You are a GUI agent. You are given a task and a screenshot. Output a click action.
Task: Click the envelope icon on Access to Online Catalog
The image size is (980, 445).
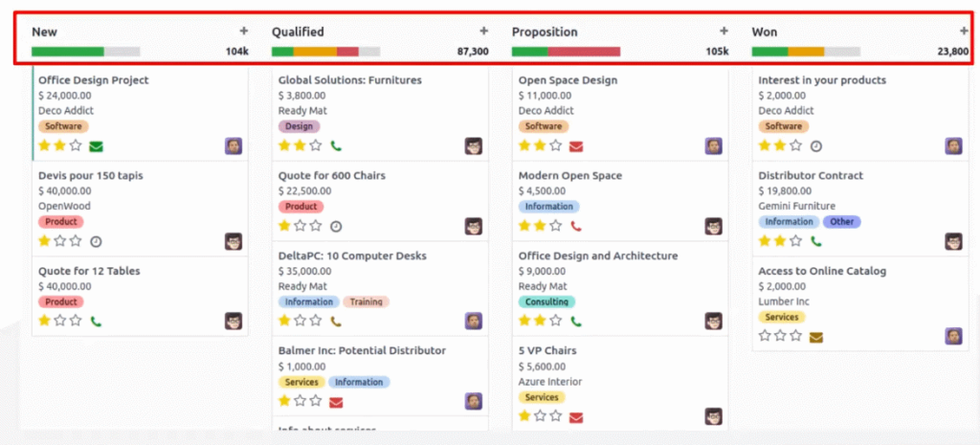click(x=816, y=338)
